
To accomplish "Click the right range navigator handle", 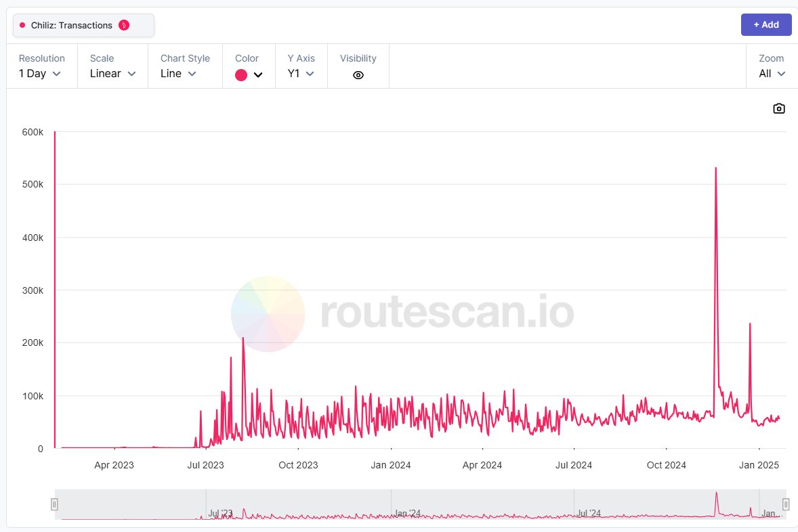I will click(786, 504).
